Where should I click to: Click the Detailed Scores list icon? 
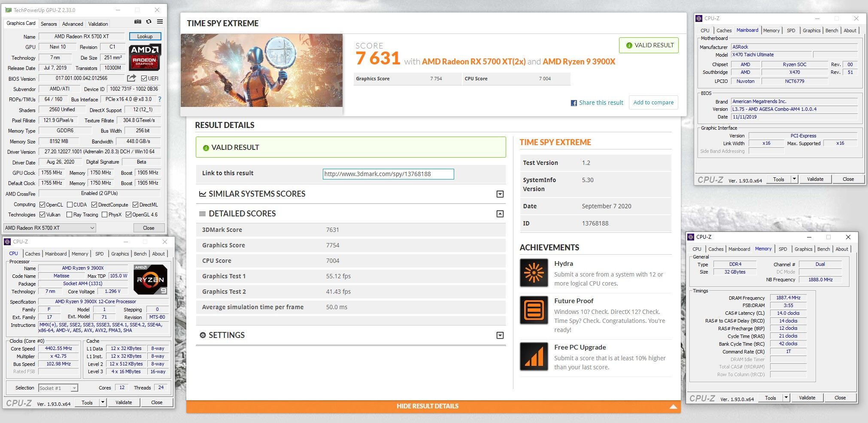tap(203, 214)
